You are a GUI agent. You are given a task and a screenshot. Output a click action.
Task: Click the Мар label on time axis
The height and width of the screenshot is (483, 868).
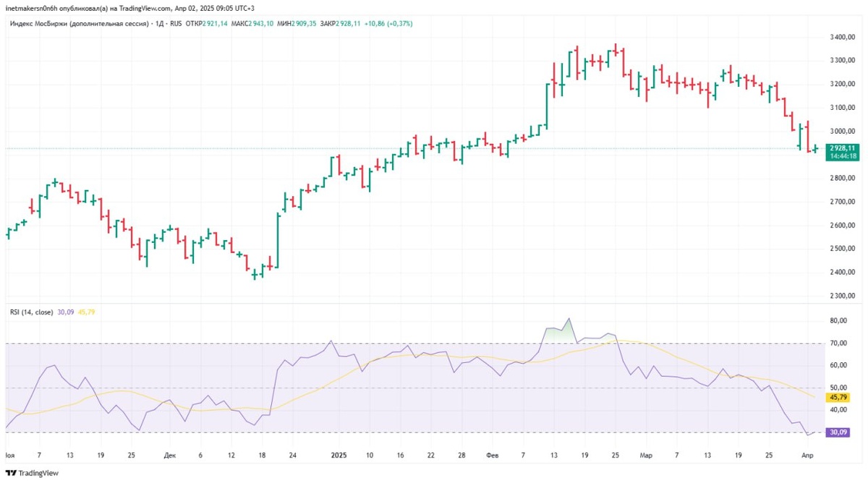coord(645,456)
